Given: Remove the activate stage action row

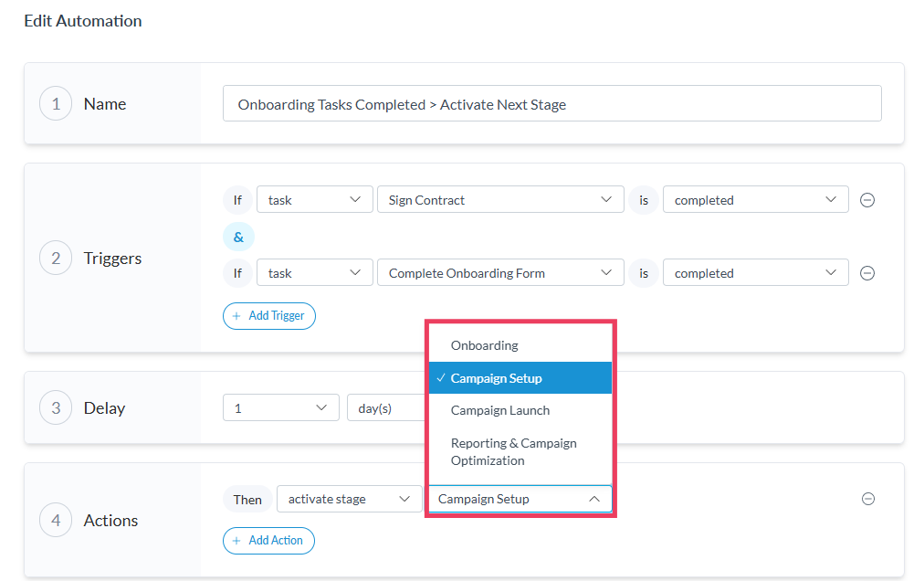Looking at the screenshot, I should pyautogui.click(x=868, y=499).
